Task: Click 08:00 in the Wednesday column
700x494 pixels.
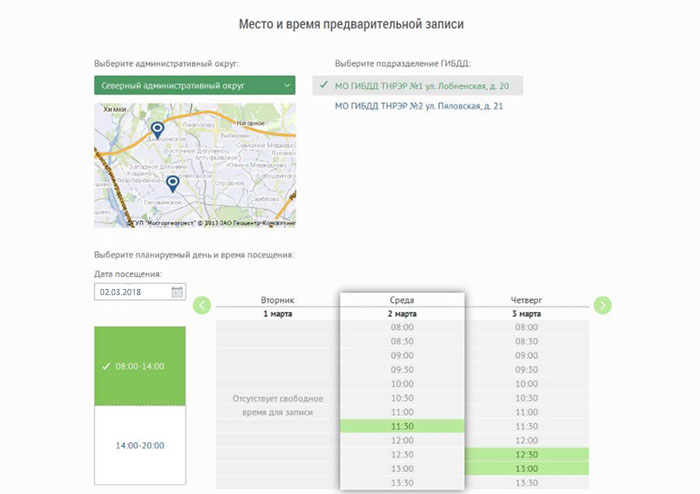Action: 402,327
